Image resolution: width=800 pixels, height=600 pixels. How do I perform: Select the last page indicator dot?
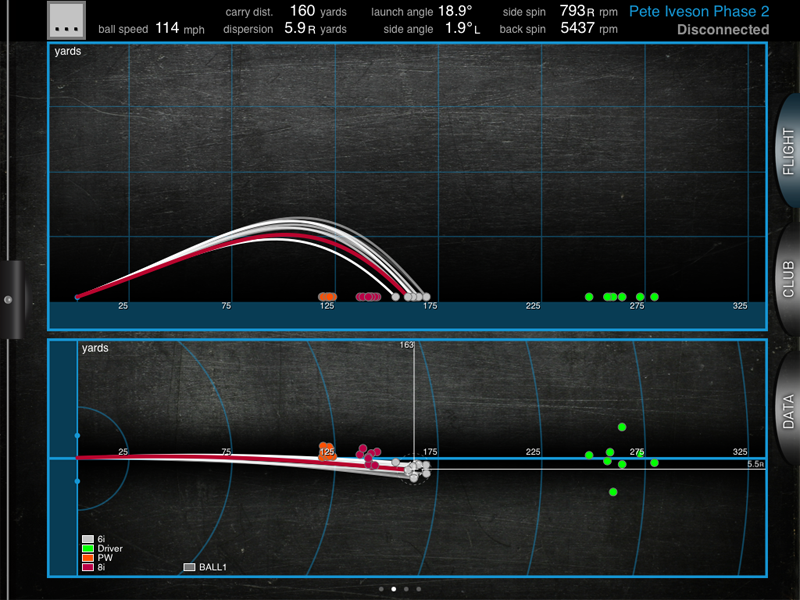pyautogui.click(x=419, y=589)
